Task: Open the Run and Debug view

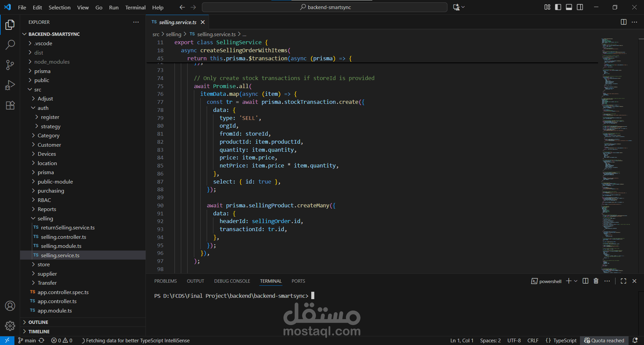Action: click(x=10, y=85)
